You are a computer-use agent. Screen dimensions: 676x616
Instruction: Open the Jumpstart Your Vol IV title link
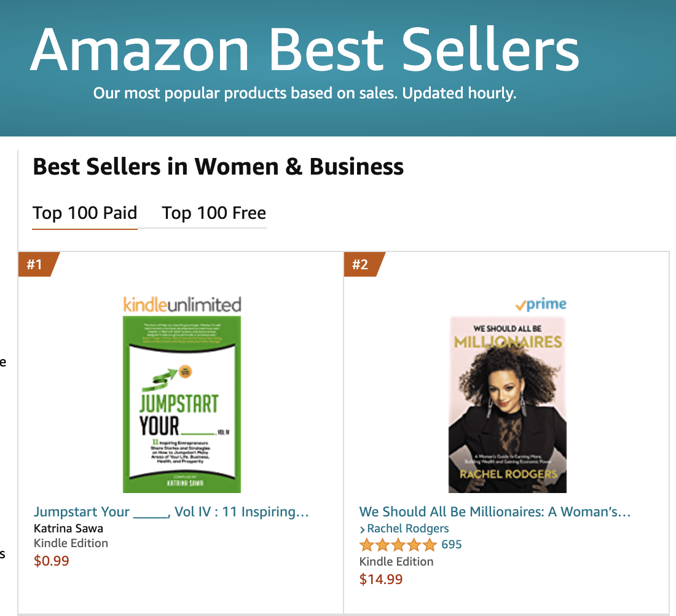(x=171, y=512)
